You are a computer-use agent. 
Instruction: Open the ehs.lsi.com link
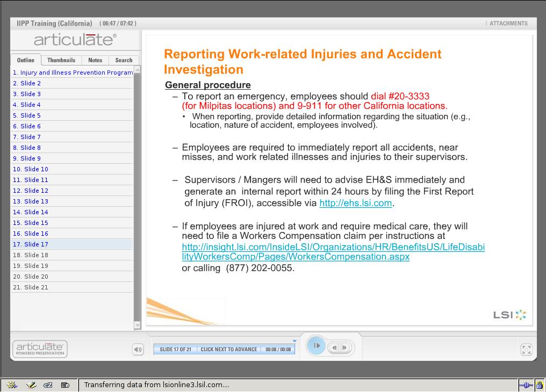pos(355,203)
